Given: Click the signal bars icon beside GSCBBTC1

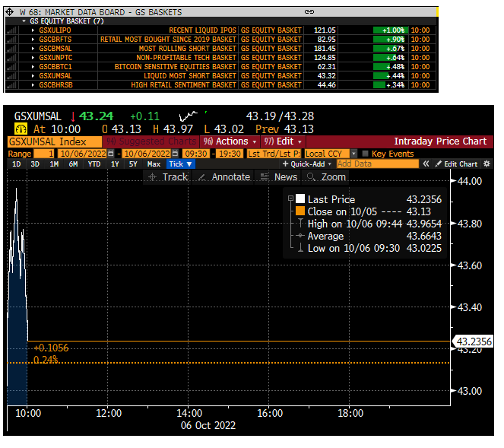Looking at the screenshot, I should coord(11,67).
